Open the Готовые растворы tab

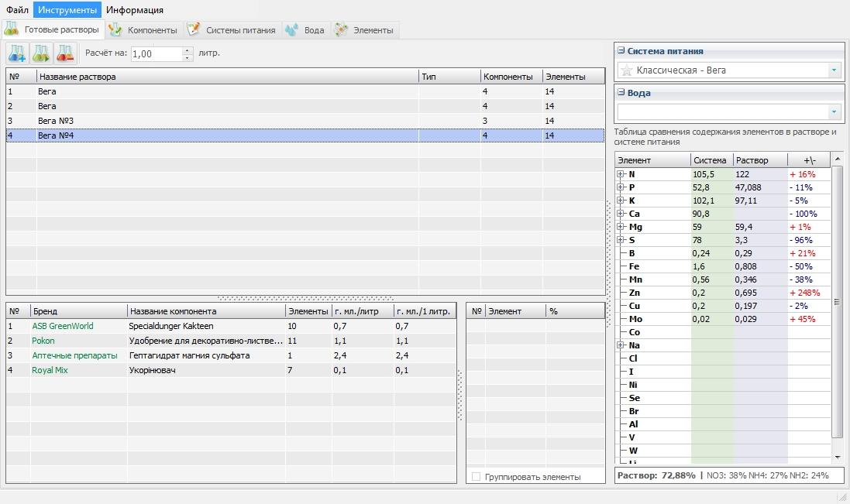53,30
